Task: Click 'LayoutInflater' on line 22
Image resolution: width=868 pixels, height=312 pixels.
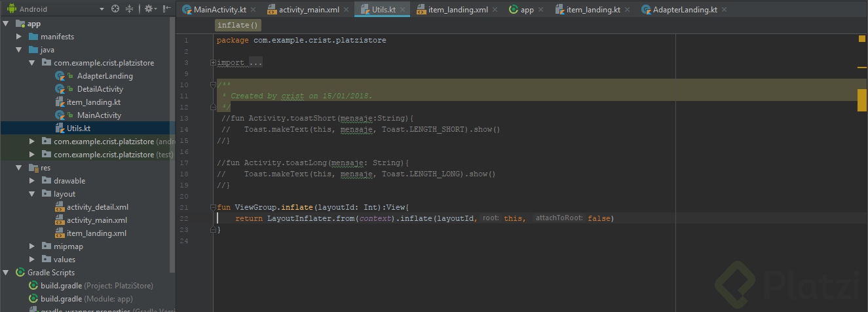Action: click(x=299, y=218)
